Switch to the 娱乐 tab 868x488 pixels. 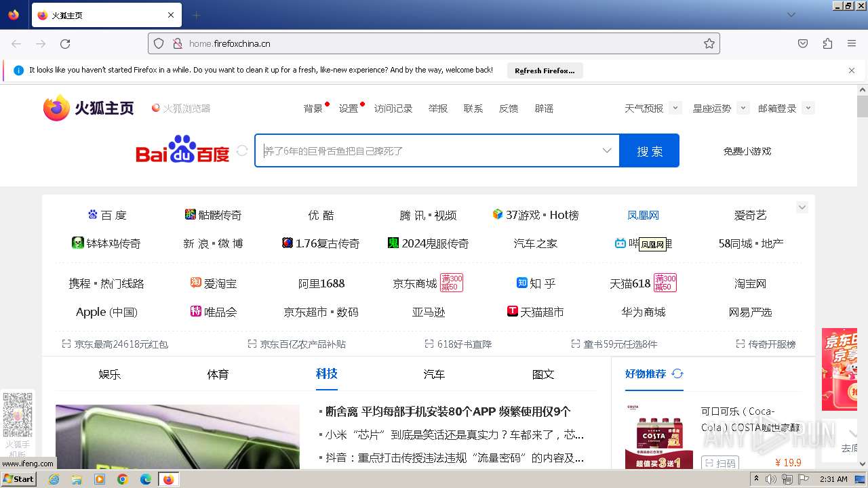pos(110,374)
